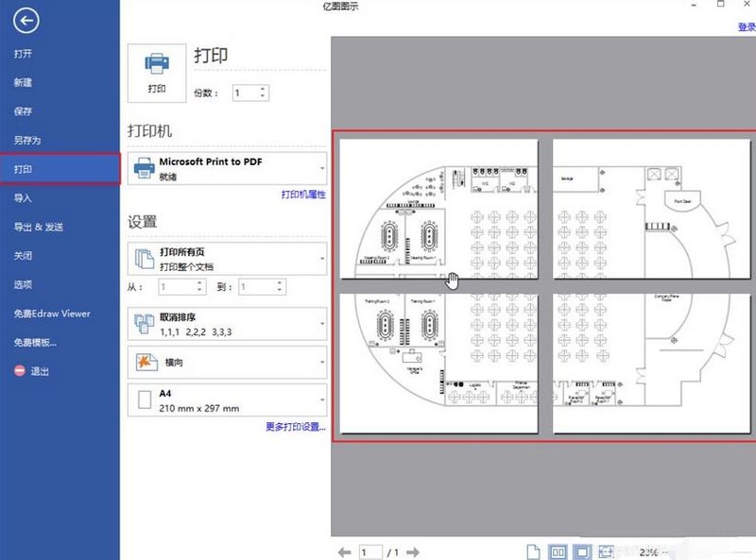Open 导出 & 发送 in the sidebar

(x=39, y=227)
